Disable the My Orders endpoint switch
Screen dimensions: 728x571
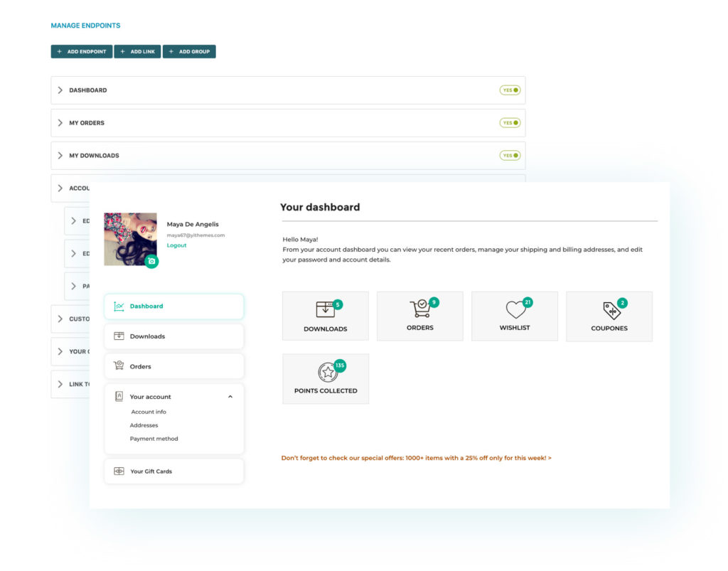click(510, 123)
